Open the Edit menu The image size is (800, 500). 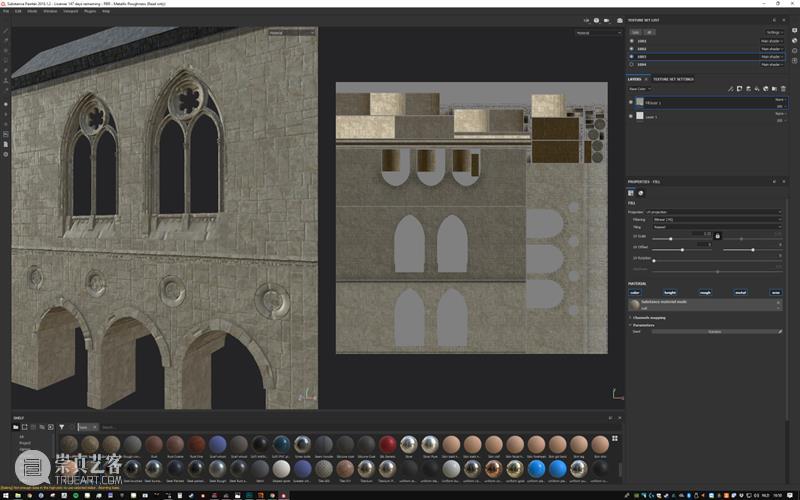[x=19, y=11]
